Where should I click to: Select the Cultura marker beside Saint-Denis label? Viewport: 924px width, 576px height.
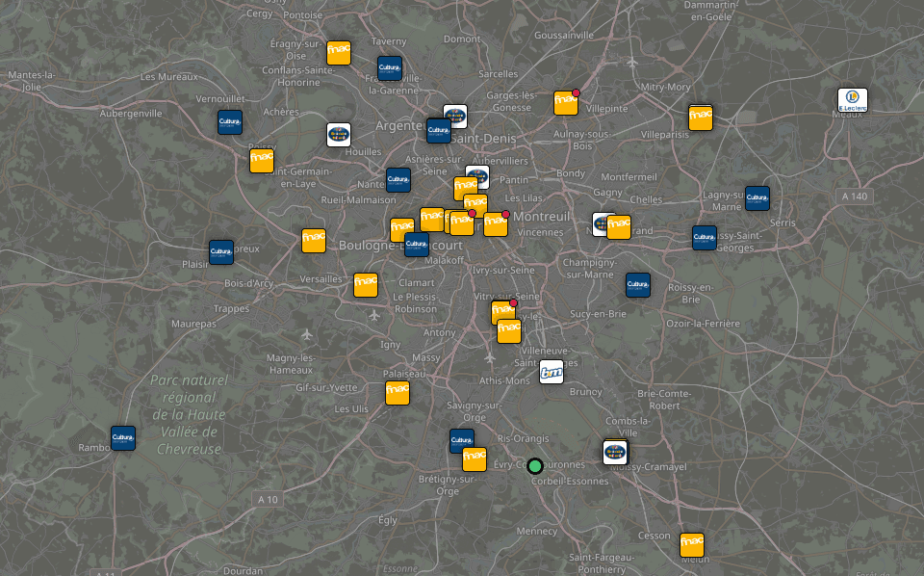439,131
